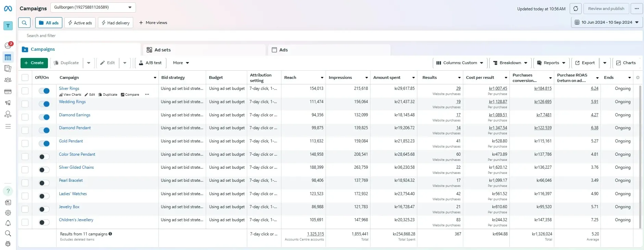Click Duplicate under Silver Rings row

pos(108,95)
